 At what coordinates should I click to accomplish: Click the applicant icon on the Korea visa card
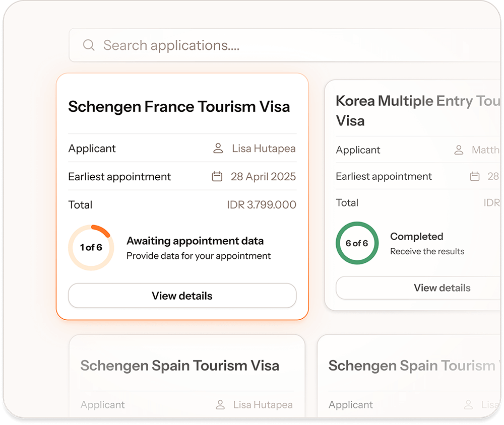pos(459,150)
